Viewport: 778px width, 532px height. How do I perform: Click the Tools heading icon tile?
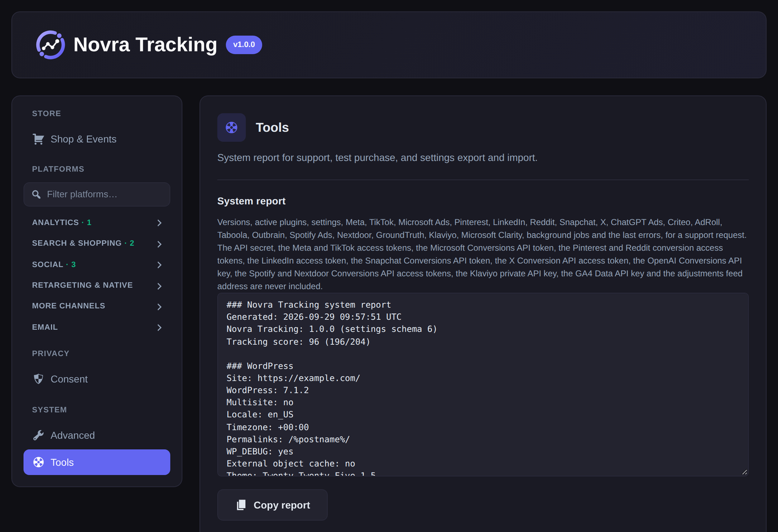pos(232,128)
